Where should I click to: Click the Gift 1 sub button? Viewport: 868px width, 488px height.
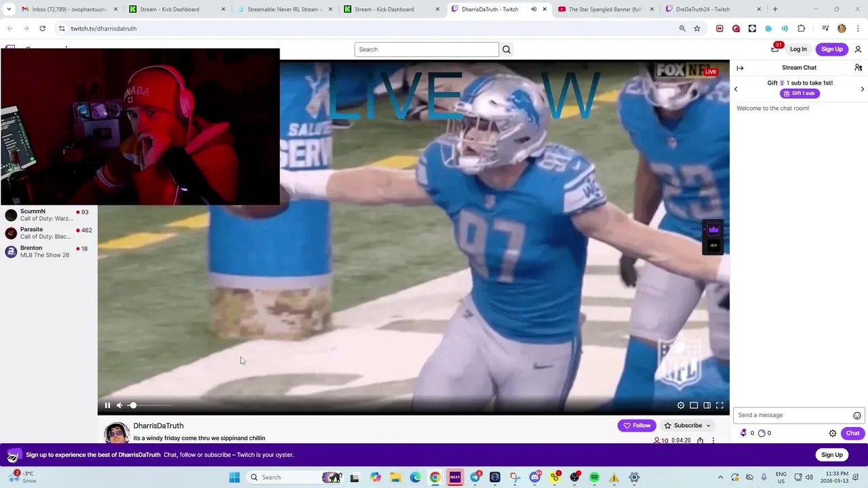click(x=800, y=94)
